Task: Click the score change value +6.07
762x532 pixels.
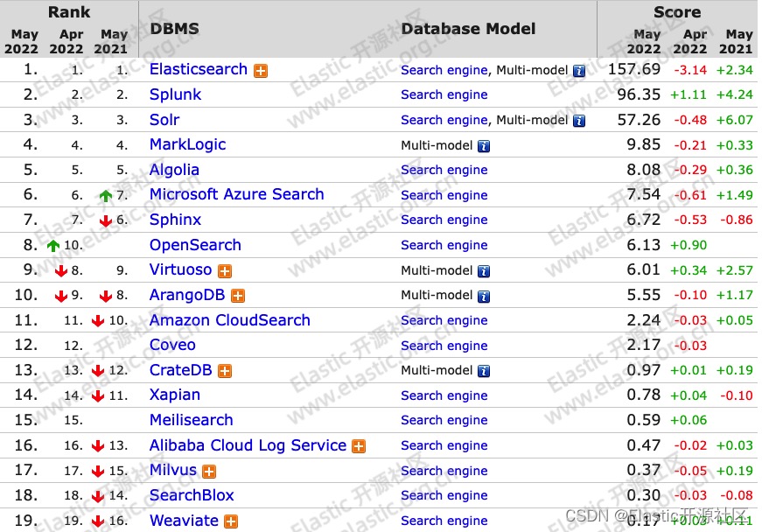Action: (734, 120)
